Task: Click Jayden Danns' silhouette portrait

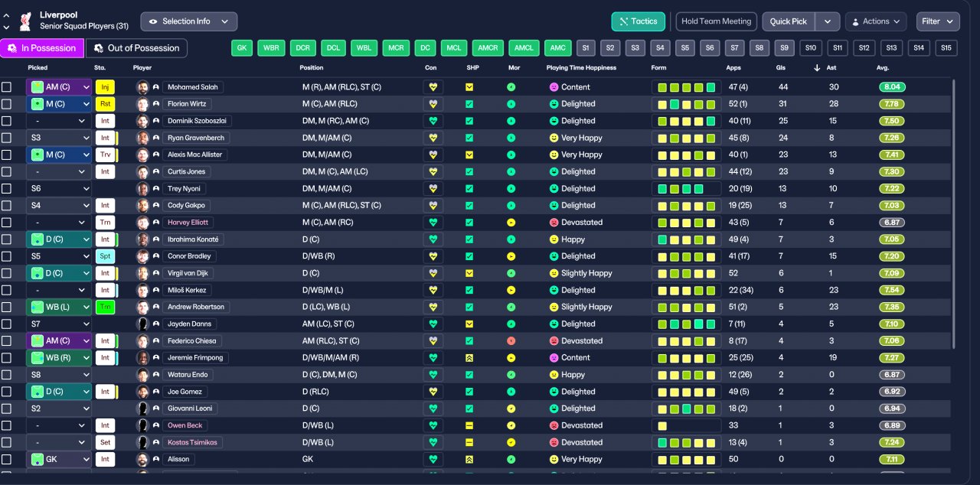Action: (142, 324)
